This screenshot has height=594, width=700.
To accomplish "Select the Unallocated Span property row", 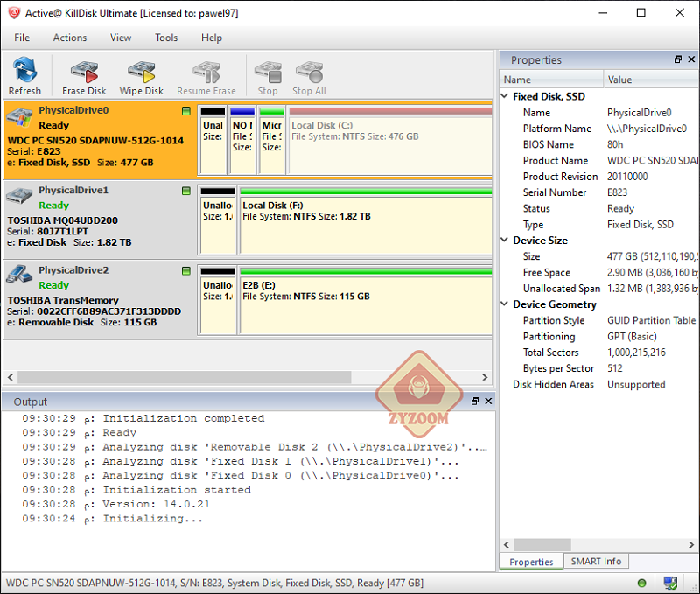I will coord(598,289).
